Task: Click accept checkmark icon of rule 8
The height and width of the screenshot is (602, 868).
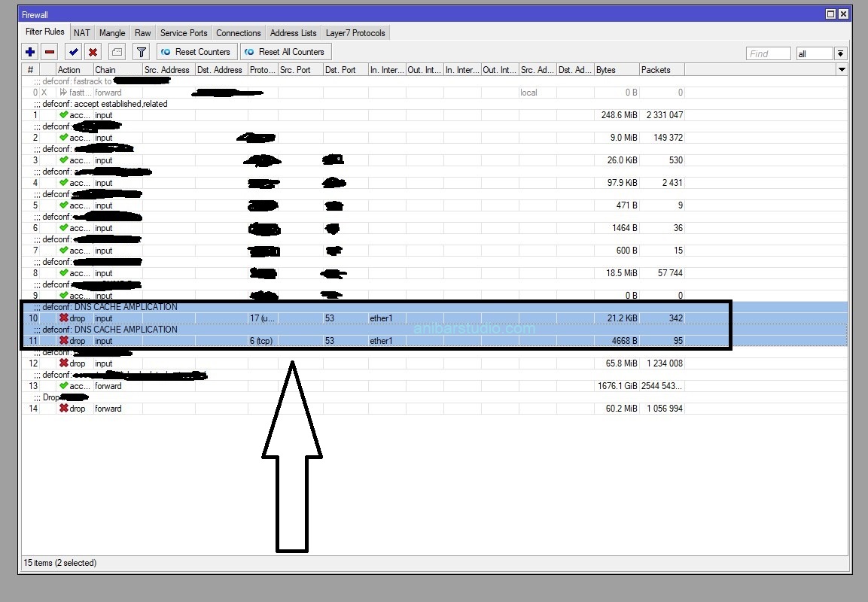Action: tap(64, 272)
